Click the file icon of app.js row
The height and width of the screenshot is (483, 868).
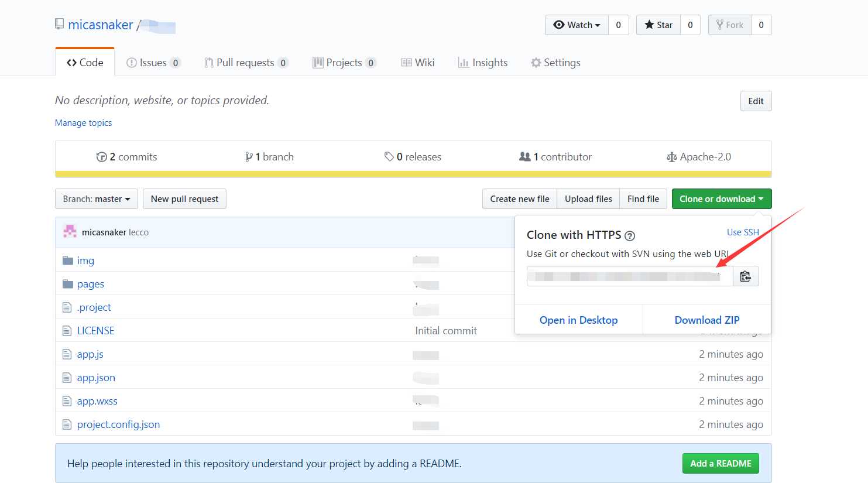tap(67, 354)
